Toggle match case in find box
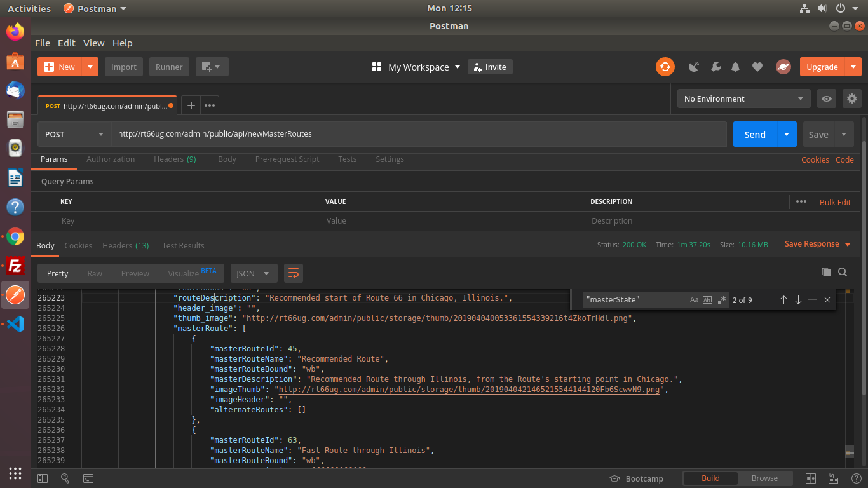 pos(694,300)
